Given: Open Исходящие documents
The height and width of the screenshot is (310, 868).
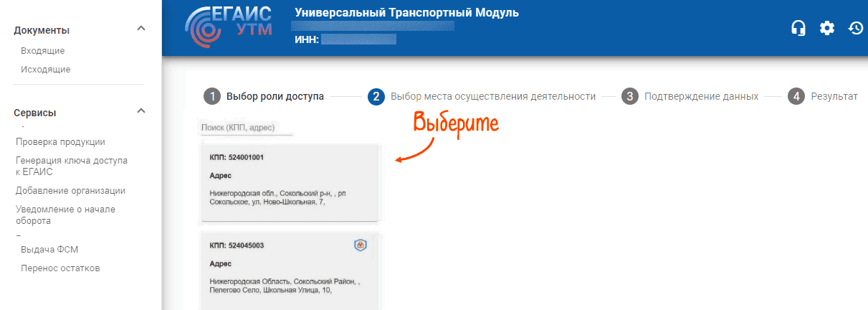Looking at the screenshot, I should click(x=46, y=70).
